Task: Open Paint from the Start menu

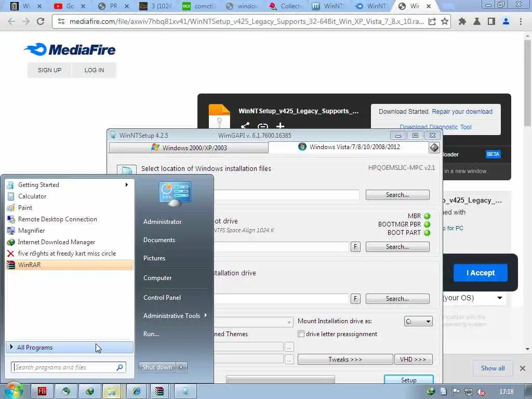Action: click(70, 208)
